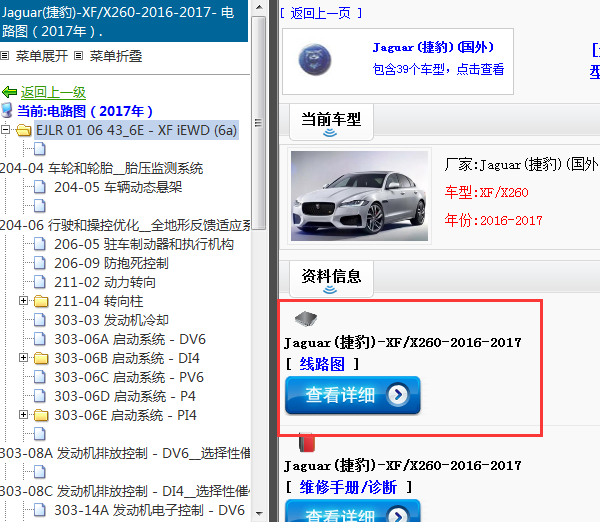Click the 车型:XF/X260 text
Image resolution: width=600 pixels, height=522 pixels.
pyautogui.click(x=486, y=192)
